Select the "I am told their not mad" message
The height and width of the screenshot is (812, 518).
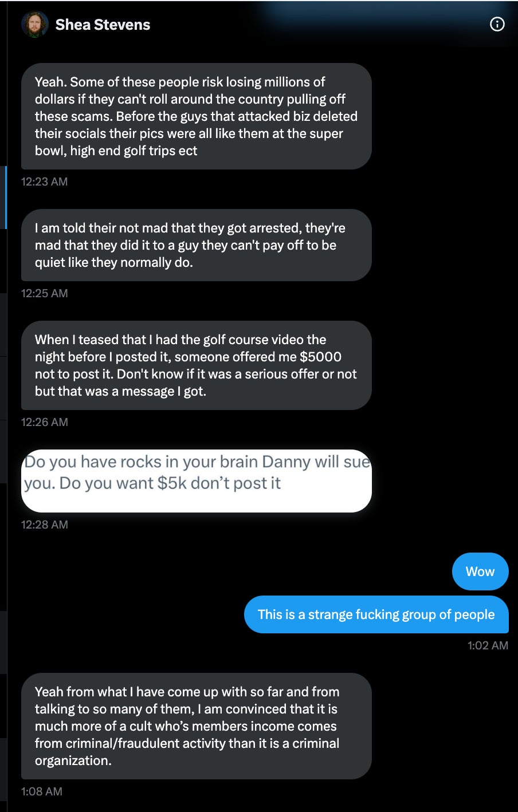(197, 245)
